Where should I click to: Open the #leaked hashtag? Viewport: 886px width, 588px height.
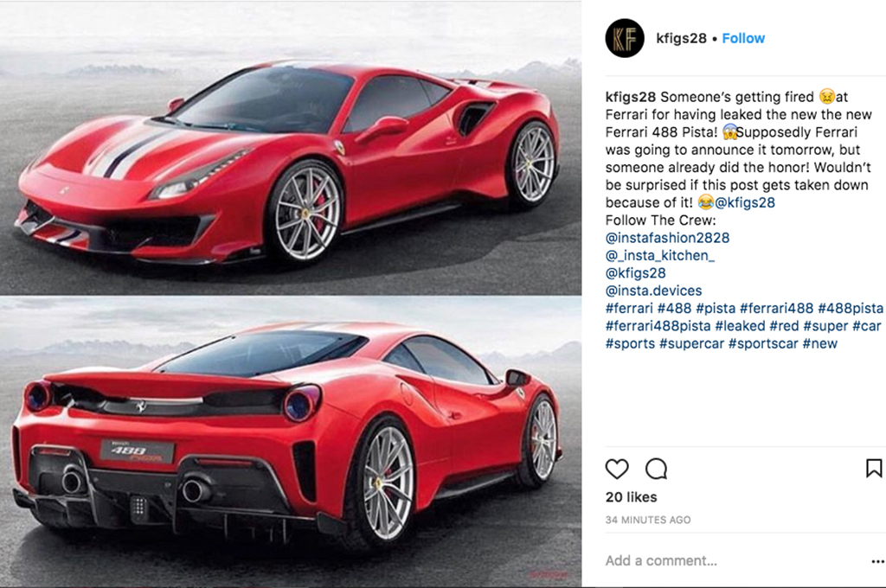click(x=740, y=326)
